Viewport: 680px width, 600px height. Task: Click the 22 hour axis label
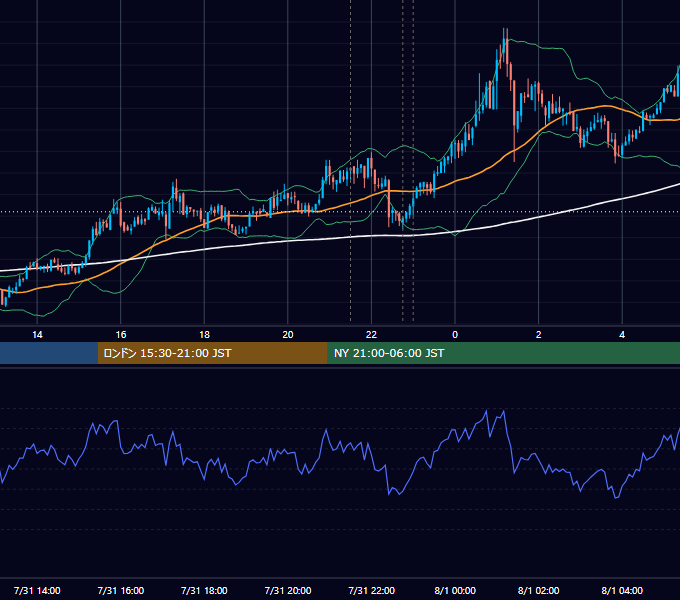click(x=371, y=335)
